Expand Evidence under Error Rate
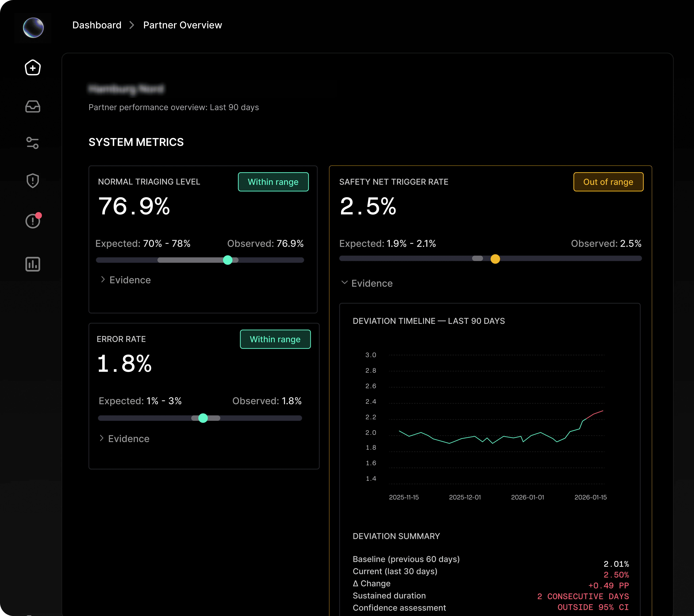This screenshot has height=616, width=694. [x=124, y=439]
